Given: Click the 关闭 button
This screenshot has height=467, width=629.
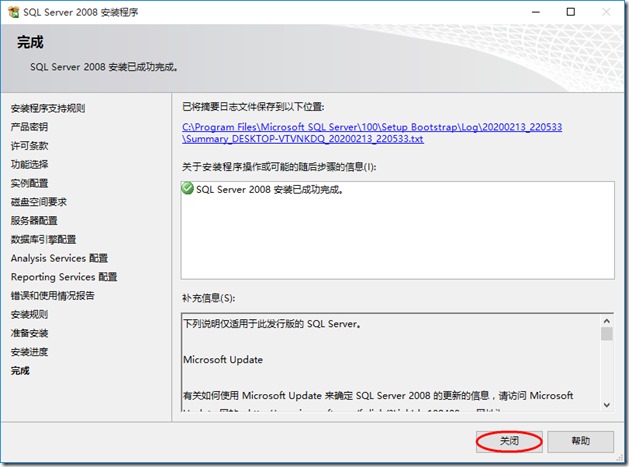Looking at the screenshot, I should (509, 441).
